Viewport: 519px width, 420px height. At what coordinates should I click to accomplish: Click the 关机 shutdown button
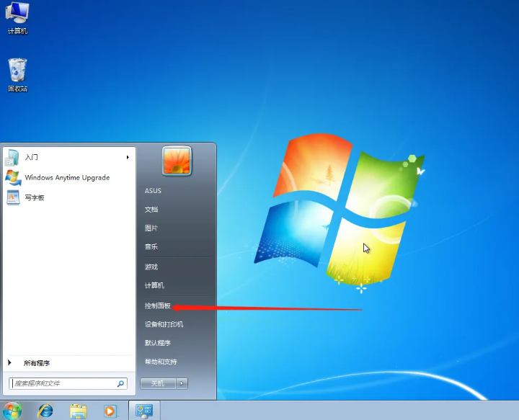coord(157,383)
